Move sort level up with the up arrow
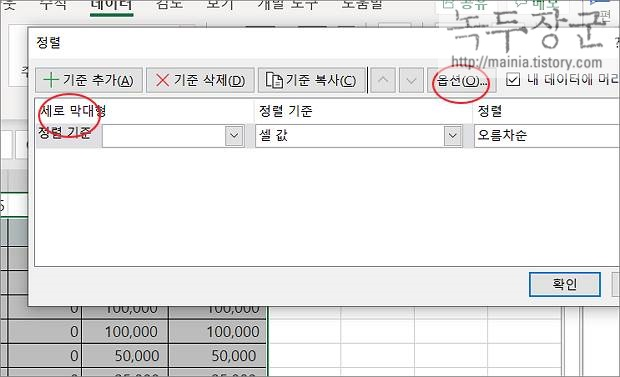 [383, 80]
